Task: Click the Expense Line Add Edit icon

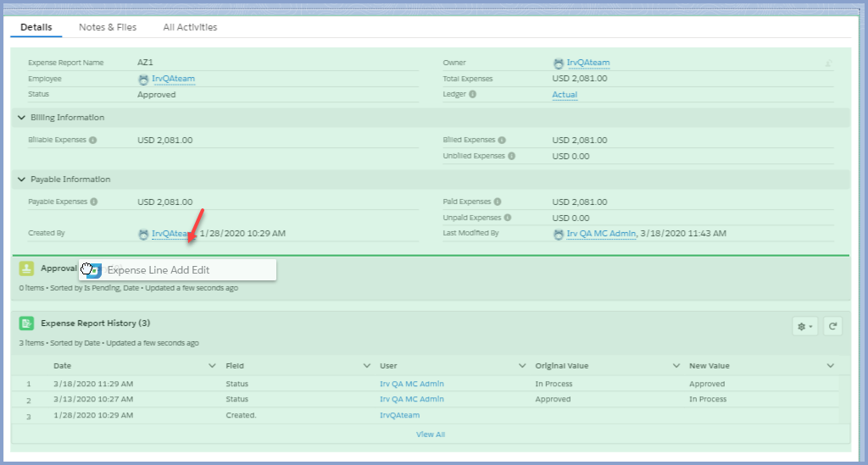Action: tap(94, 270)
